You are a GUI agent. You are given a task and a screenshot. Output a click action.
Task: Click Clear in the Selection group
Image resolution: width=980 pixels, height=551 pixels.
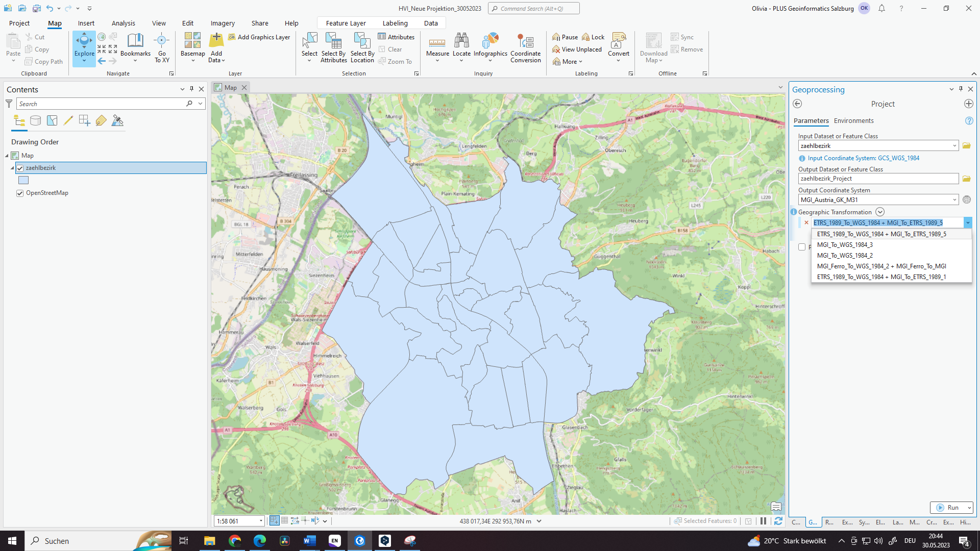pyautogui.click(x=390, y=49)
